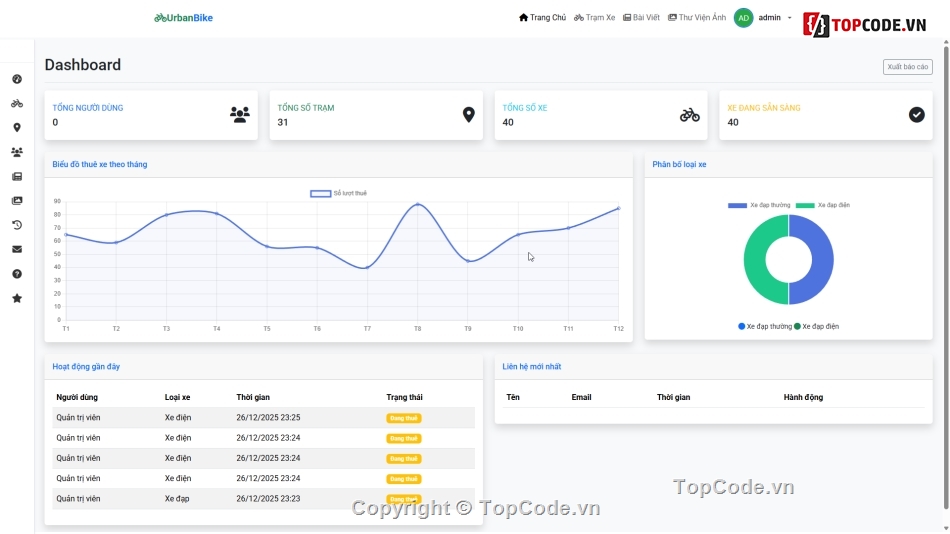Viewport: 950px width, 534px height.
Task: Go to Trang Chủ in top navigation
Action: [542, 18]
